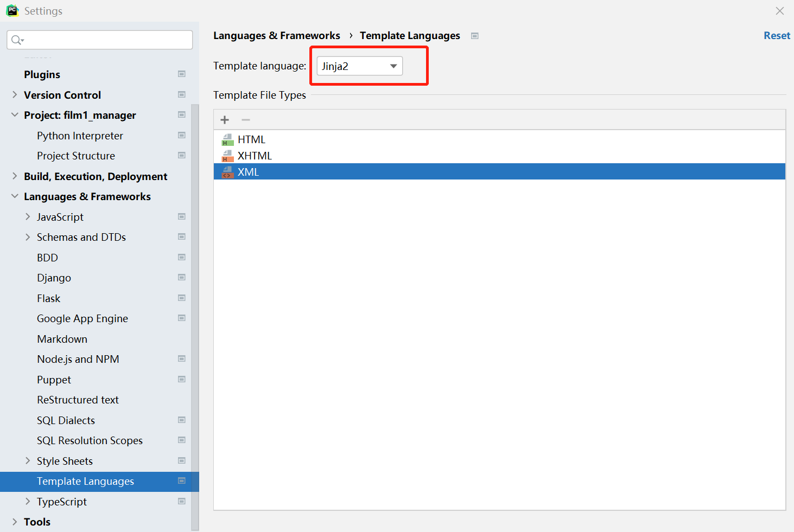Click the minus remove file type icon
This screenshot has height=532, width=794.
(x=246, y=120)
